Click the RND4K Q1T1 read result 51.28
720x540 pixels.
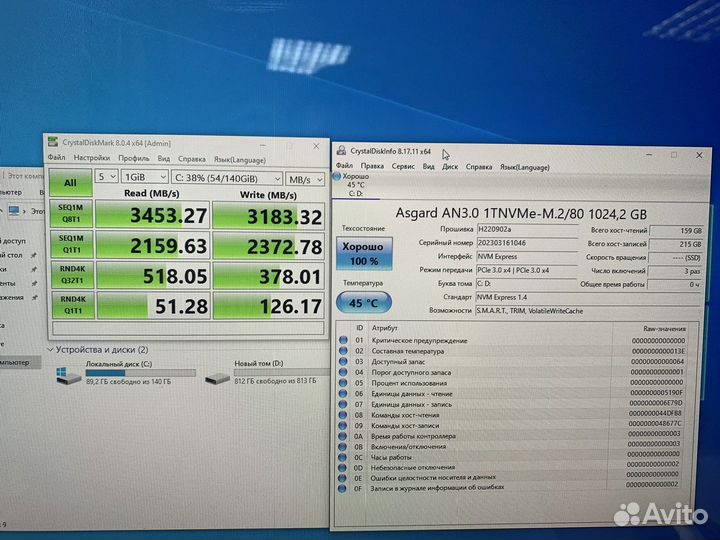click(x=154, y=306)
